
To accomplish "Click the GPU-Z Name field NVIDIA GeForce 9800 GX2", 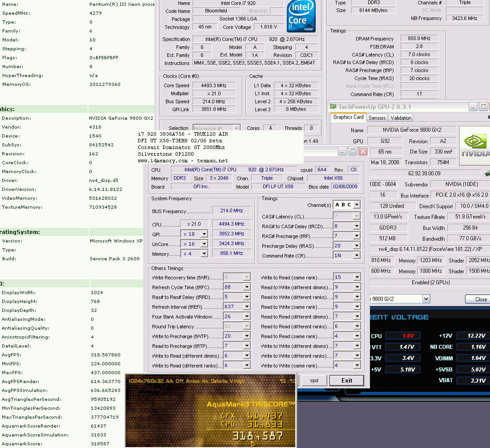I will click(412, 130).
